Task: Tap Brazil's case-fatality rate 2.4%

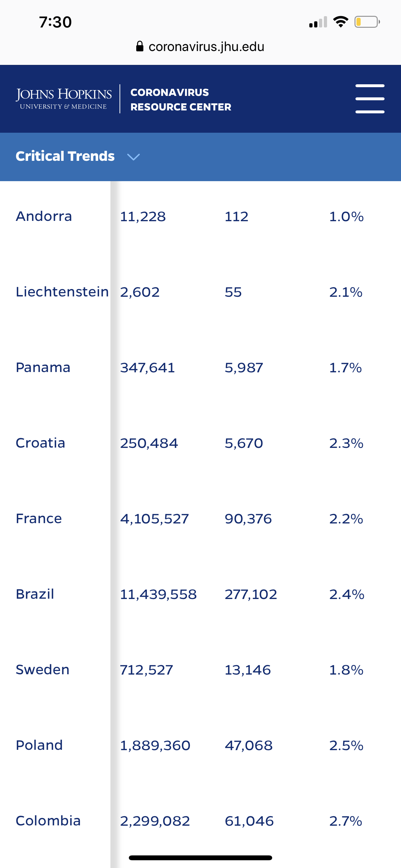Action: (346, 594)
